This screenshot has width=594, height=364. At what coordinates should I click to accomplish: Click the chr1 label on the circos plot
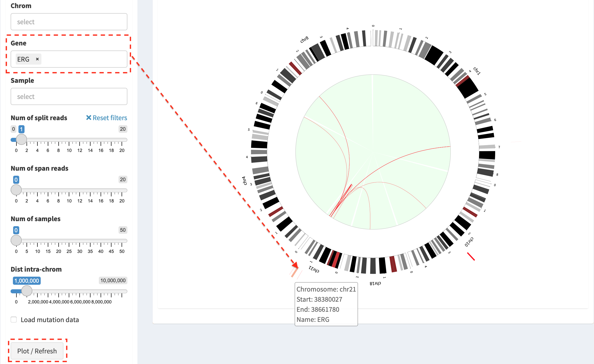pyautogui.click(x=477, y=71)
